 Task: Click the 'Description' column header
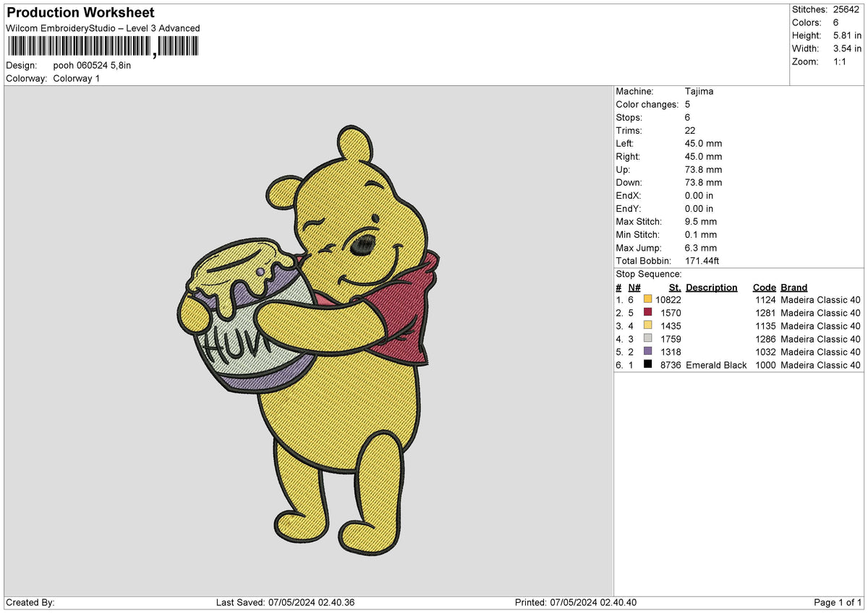click(x=712, y=288)
